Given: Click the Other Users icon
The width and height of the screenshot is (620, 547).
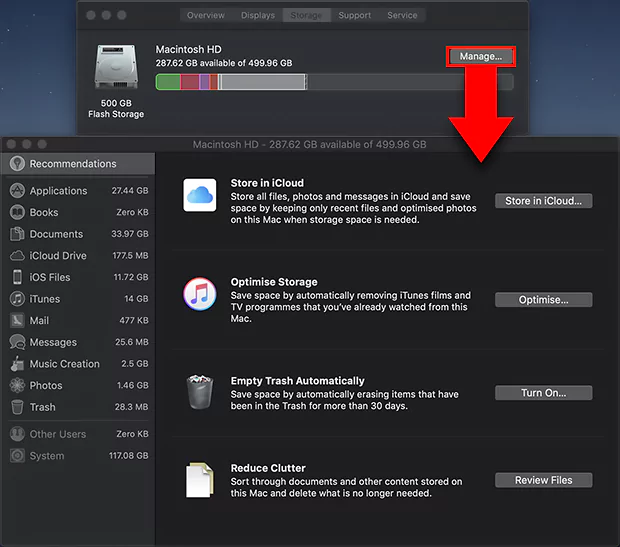Looking at the screenshot, I should pos(17,434).
